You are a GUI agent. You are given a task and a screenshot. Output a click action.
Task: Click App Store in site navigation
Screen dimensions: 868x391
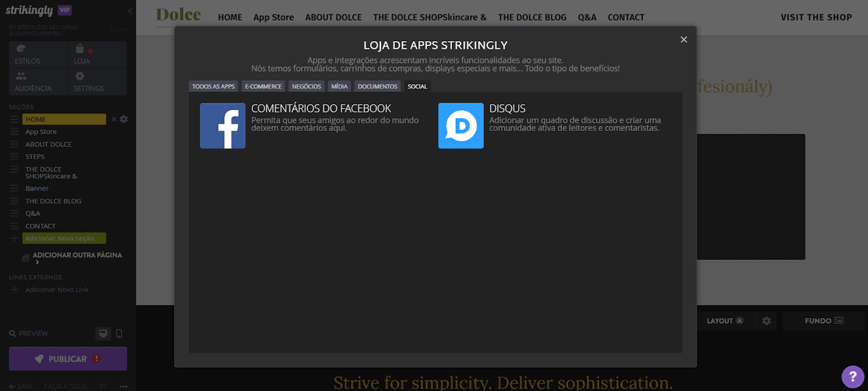[273, 17]
